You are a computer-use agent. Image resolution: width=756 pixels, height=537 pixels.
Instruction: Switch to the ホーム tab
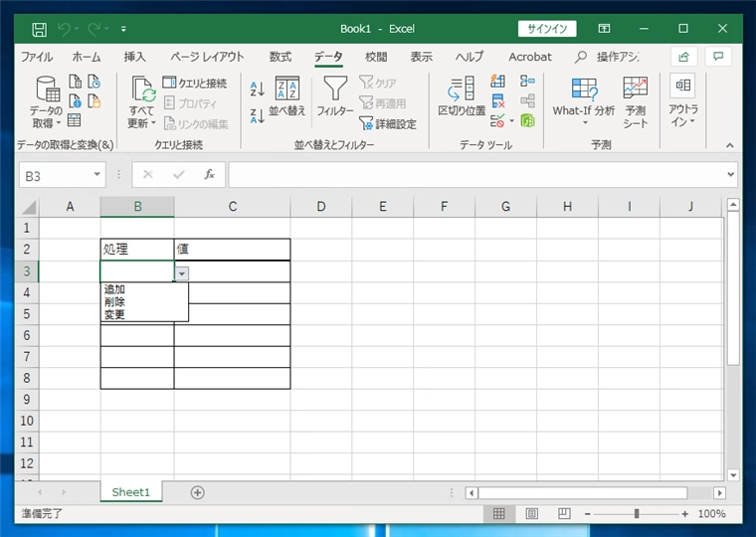[x=87, y=57]
